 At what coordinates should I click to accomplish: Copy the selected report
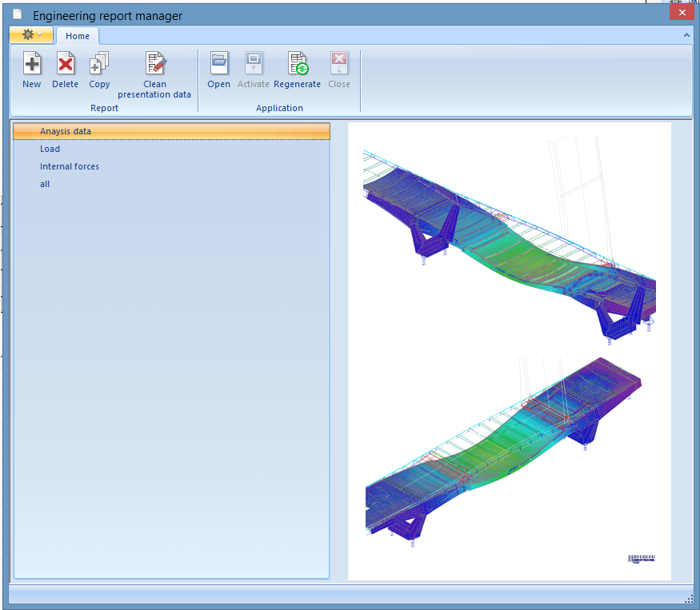(x=99, y=70)
